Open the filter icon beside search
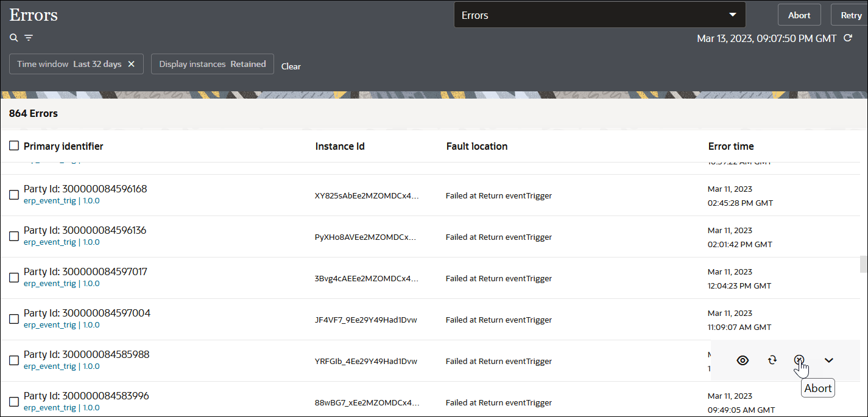This screenshot has height=417, width=868. click(x=29, y=38)
